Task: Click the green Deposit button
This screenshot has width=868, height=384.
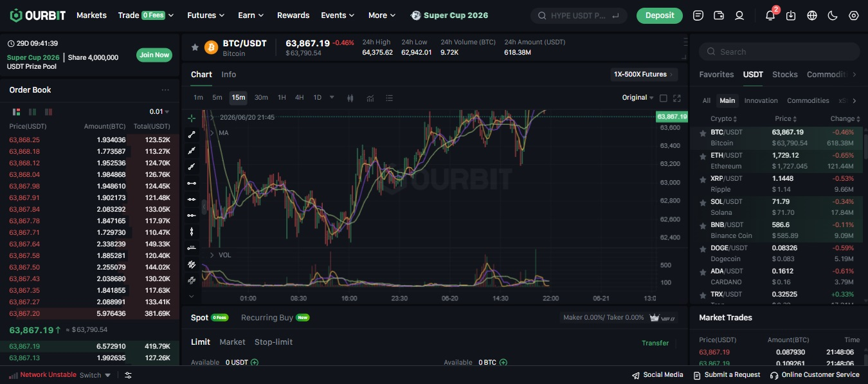Action: pyautogui.click(x=660, y=15)
